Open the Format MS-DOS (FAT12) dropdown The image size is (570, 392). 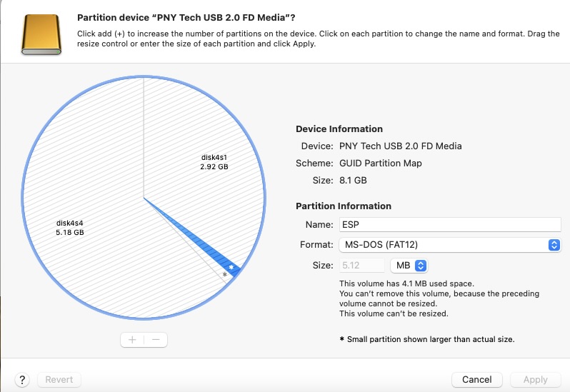tap(450, 245)
